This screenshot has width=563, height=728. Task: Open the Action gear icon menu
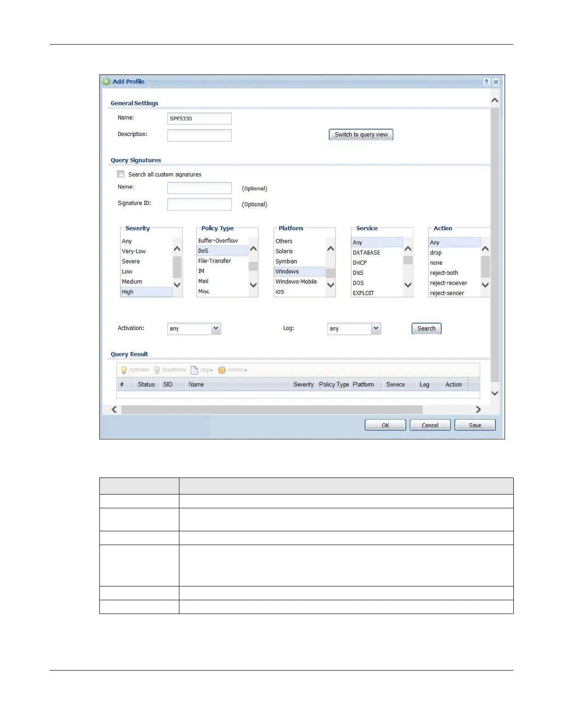(222, 370)
